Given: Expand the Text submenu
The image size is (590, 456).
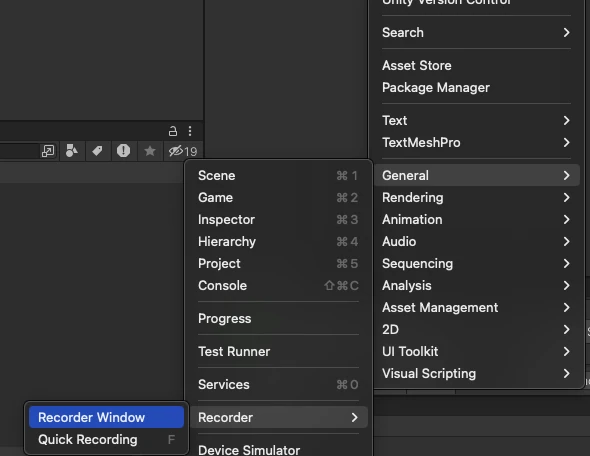Looking at the screenshot, I should (476, 120).
